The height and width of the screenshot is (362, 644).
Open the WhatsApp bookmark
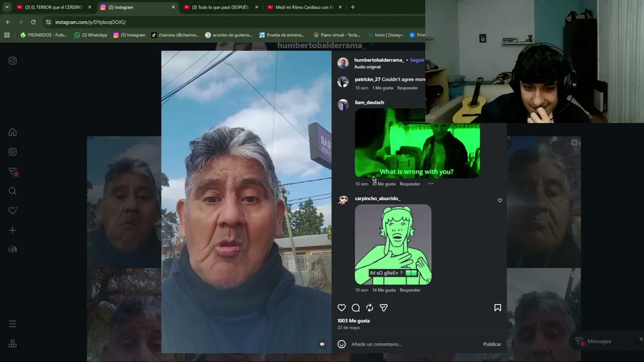click(91, 35)
